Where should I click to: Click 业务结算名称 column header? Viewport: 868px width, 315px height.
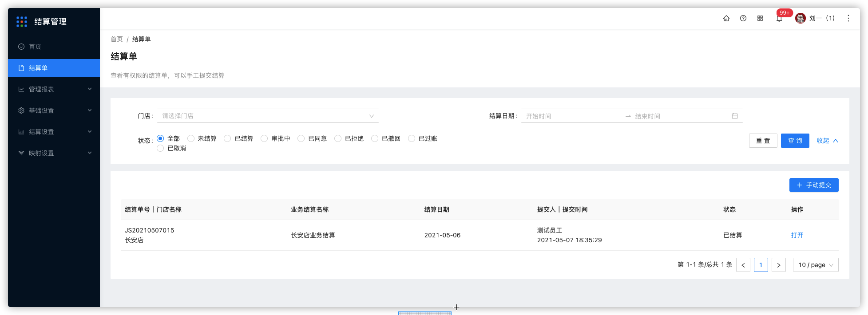[x=310, y=209]
